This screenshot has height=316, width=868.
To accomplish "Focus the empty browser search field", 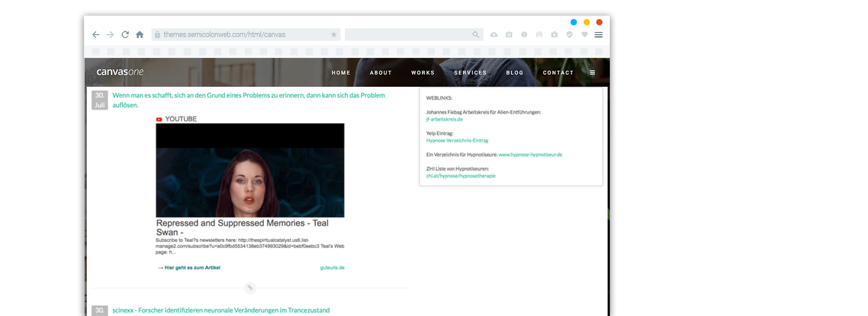I will click(x=414, y=35).
